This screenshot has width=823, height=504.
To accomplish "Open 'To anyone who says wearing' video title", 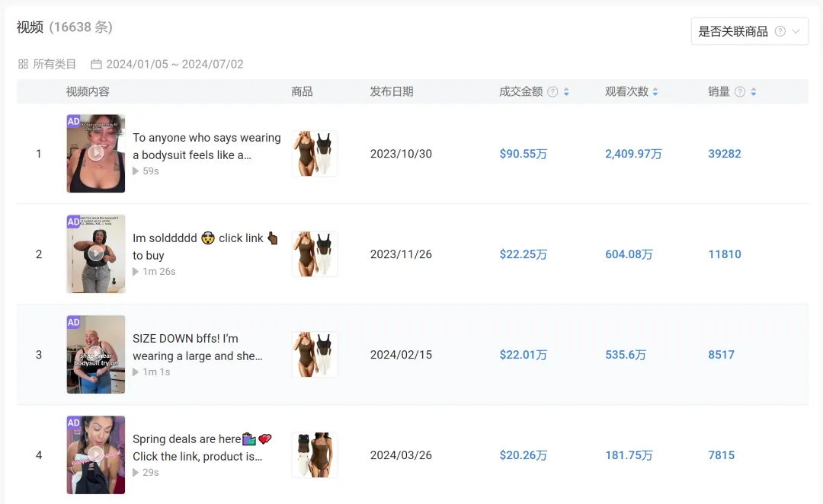I will point(207,146).
